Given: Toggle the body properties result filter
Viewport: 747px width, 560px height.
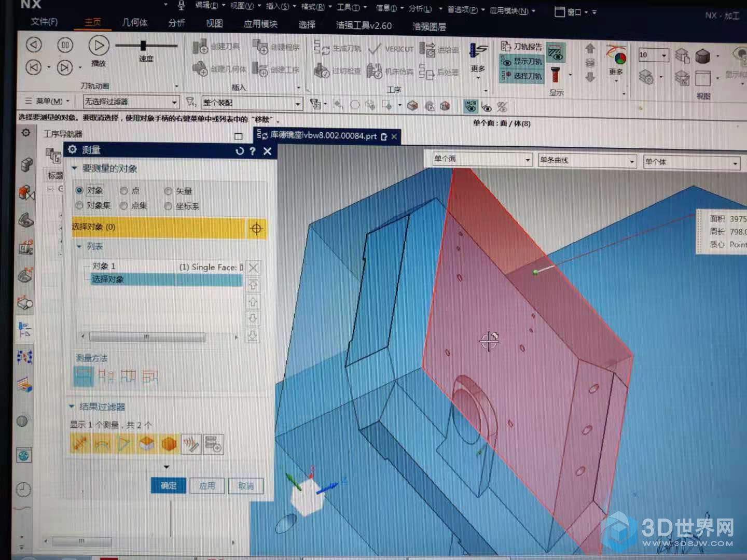Looking at the screenshot, I should pos(169,444).
